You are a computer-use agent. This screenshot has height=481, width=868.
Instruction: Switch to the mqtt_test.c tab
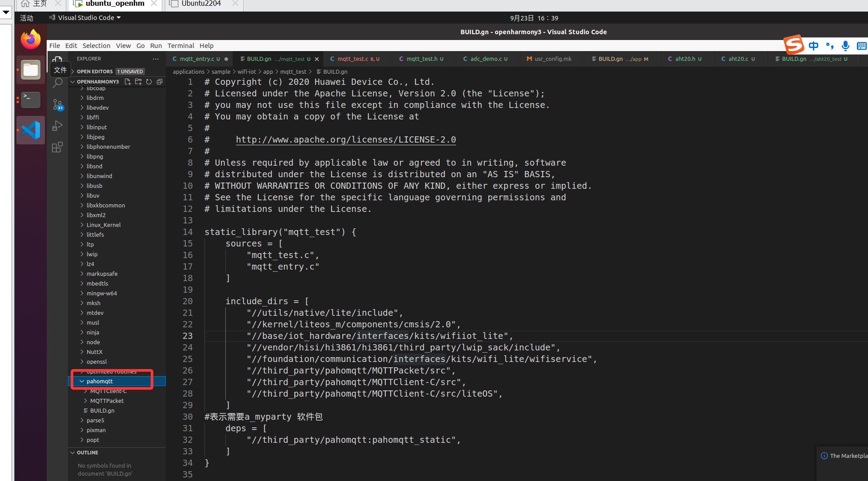(353, 59)
